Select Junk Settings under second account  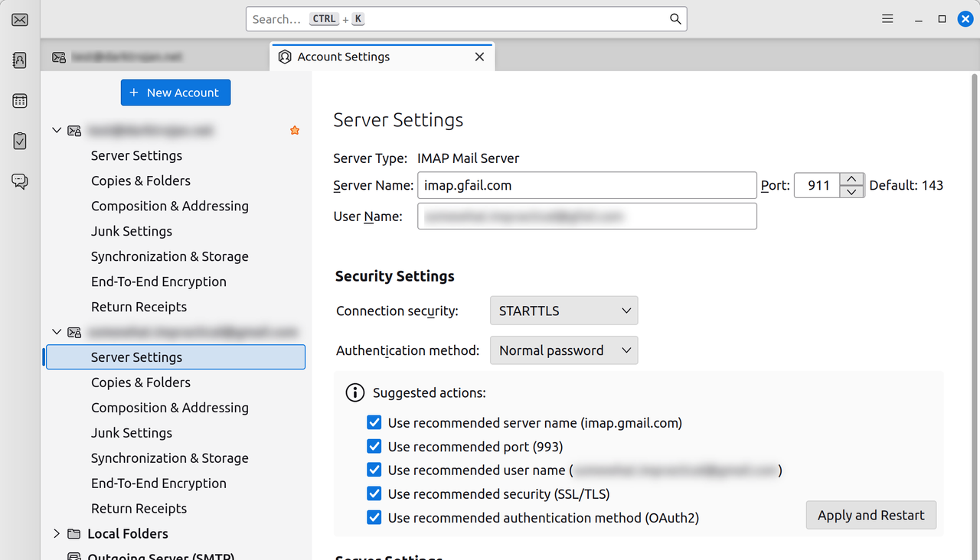point(132,432)
